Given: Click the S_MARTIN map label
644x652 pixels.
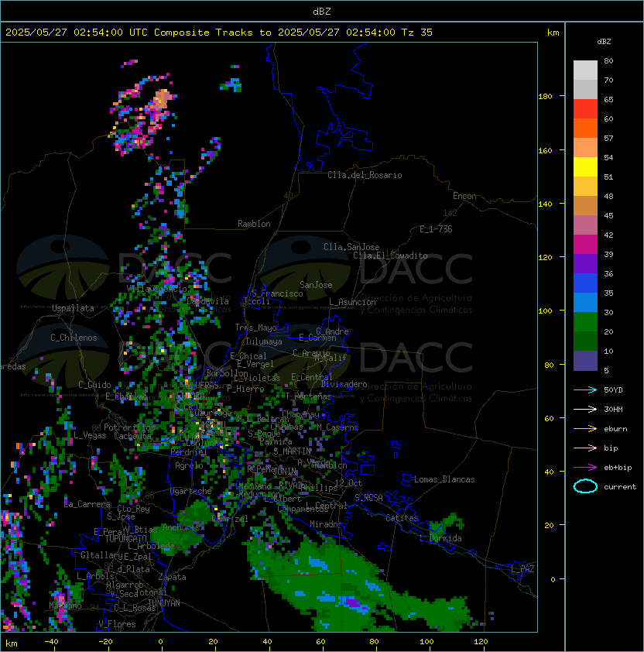Looking at the screenshot, I should click(x=293, y=451).
